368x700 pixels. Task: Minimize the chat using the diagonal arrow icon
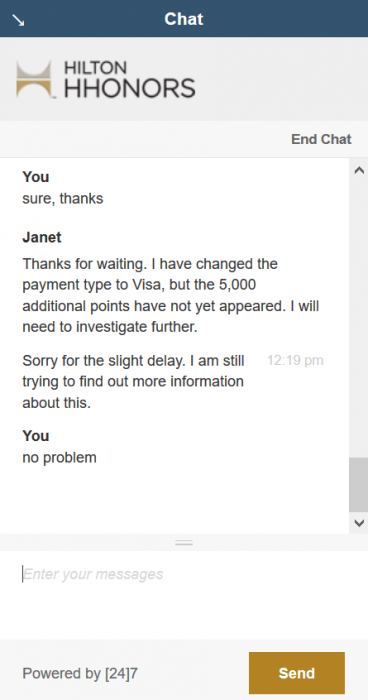tap(18, 20)
